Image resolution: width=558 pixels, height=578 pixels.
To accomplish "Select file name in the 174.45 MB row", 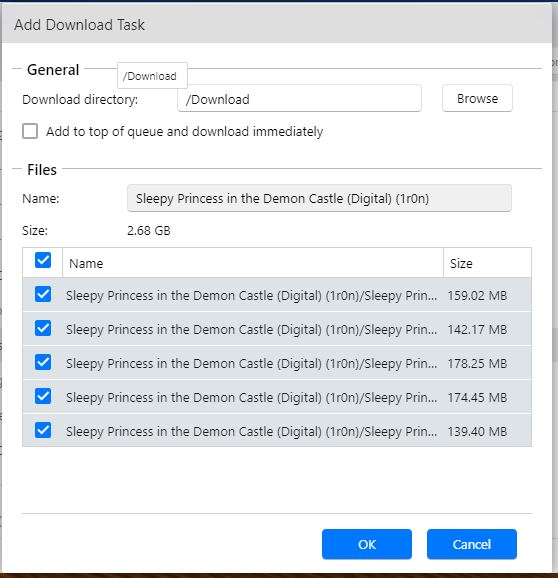I will (x=252, y=397).
